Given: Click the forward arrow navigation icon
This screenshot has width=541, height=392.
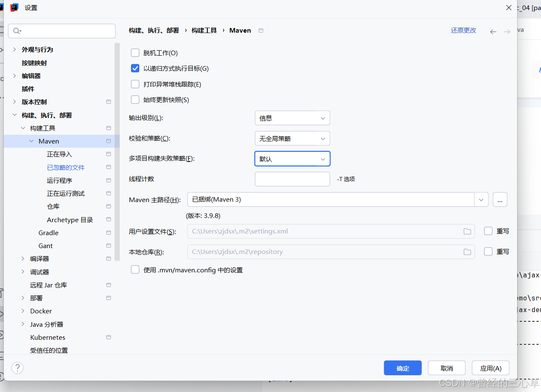Looking at the screenshot, I should (507, 32).
